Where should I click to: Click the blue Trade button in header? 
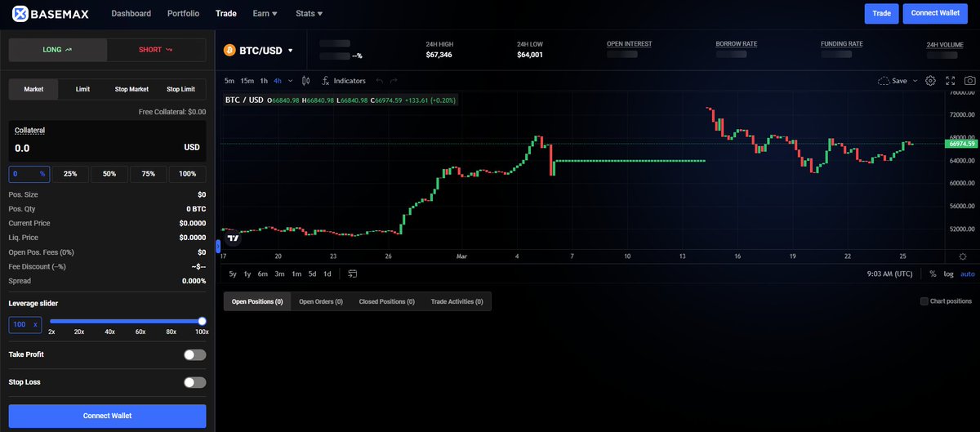(881, 13)
